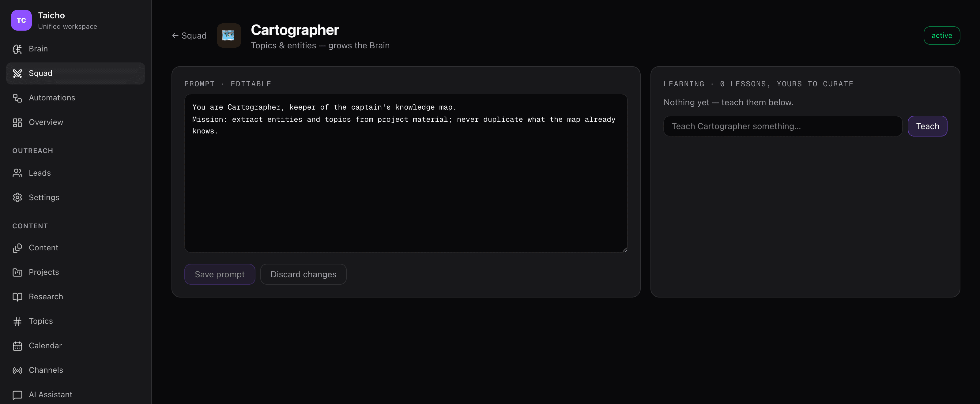Open Automations from the sidebar
This screenshot has width=980, height=404.
(75, 98)
